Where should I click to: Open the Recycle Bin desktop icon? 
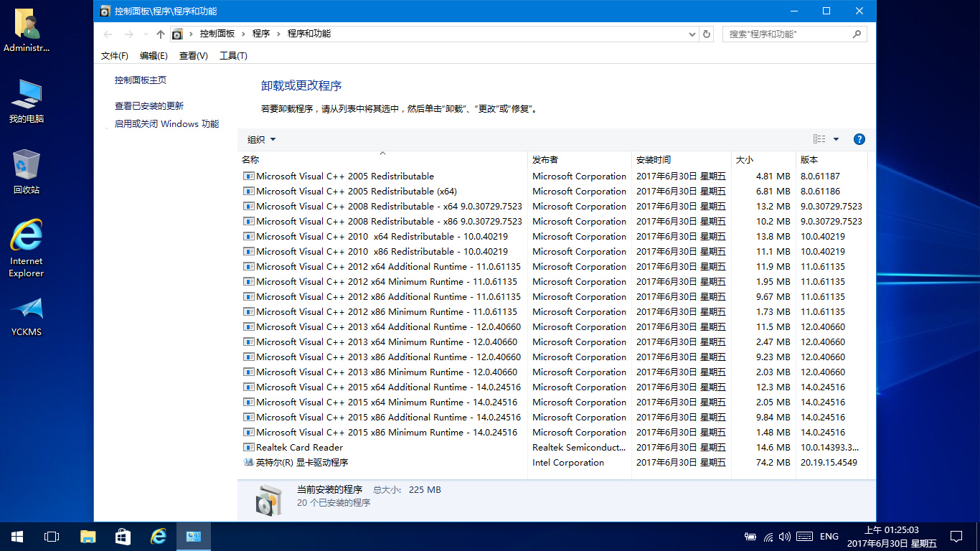27,172
